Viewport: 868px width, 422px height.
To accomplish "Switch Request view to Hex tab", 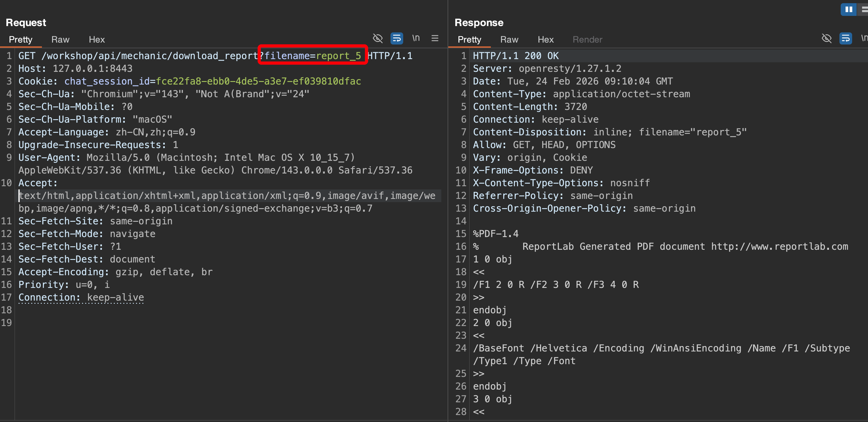I will [x=97, y=40].
